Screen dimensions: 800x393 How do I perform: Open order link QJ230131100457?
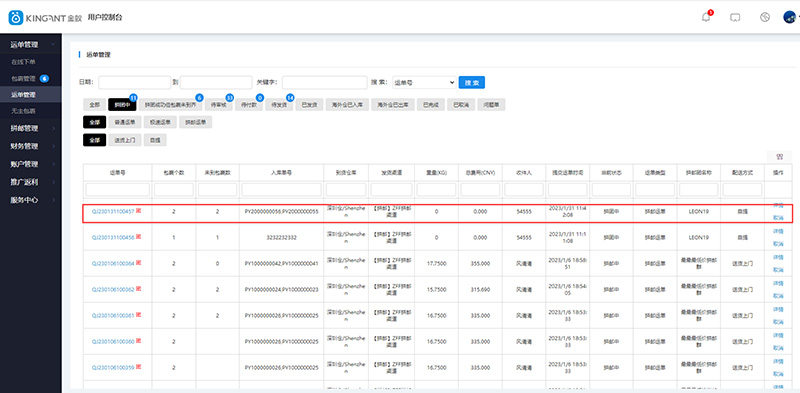click(x=113, y=211)
